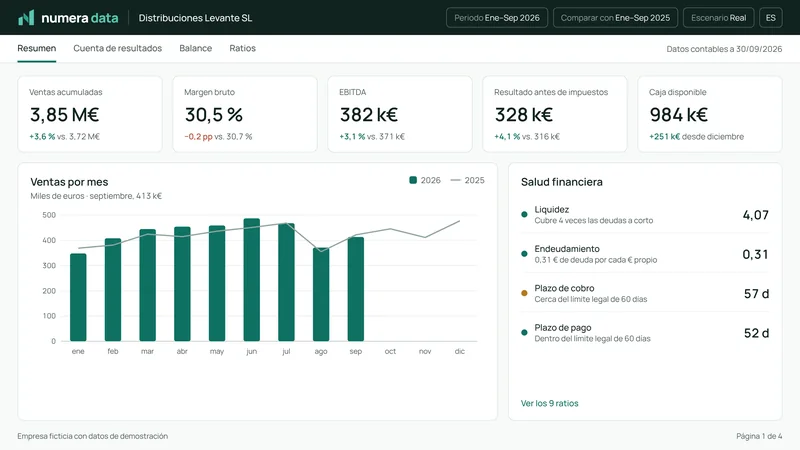Switch language with the ES button
800x450 pixels.
pyautogui.click(x=770, y=18)
